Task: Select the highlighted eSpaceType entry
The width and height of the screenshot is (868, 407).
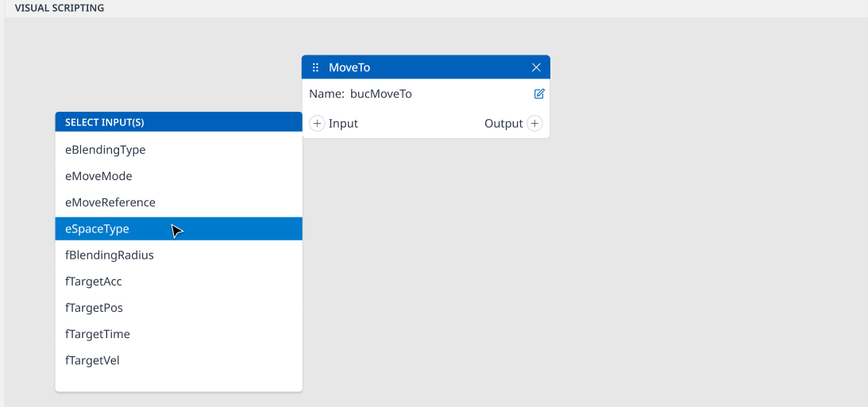Action: 179,228
